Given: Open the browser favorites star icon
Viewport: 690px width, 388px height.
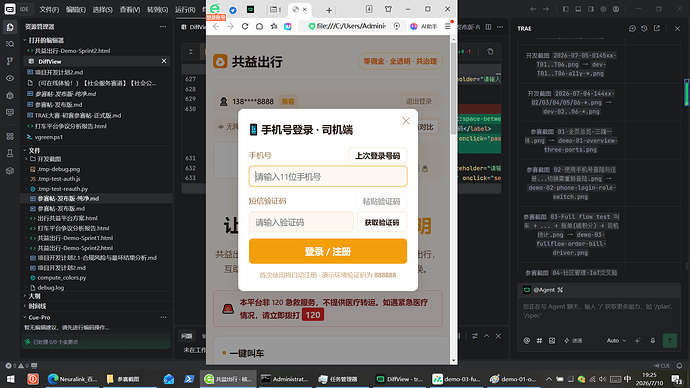Looking at the screenshot, I should click(x=274, y=26).
